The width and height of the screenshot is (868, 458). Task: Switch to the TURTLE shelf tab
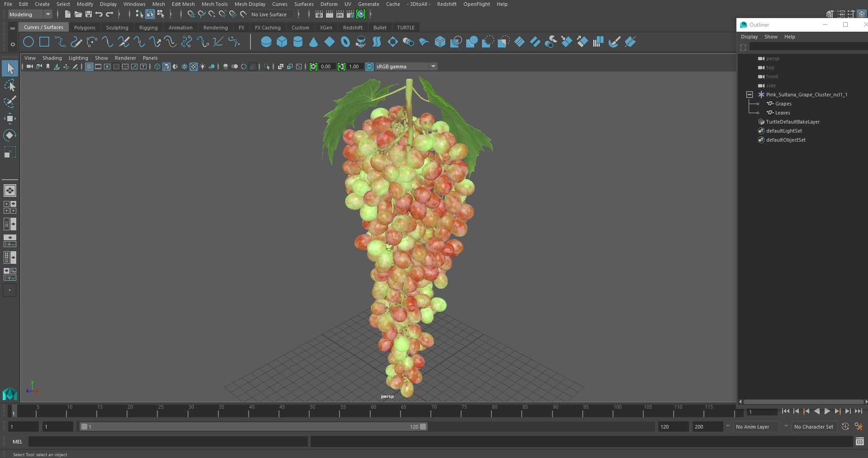coord(406,28)
